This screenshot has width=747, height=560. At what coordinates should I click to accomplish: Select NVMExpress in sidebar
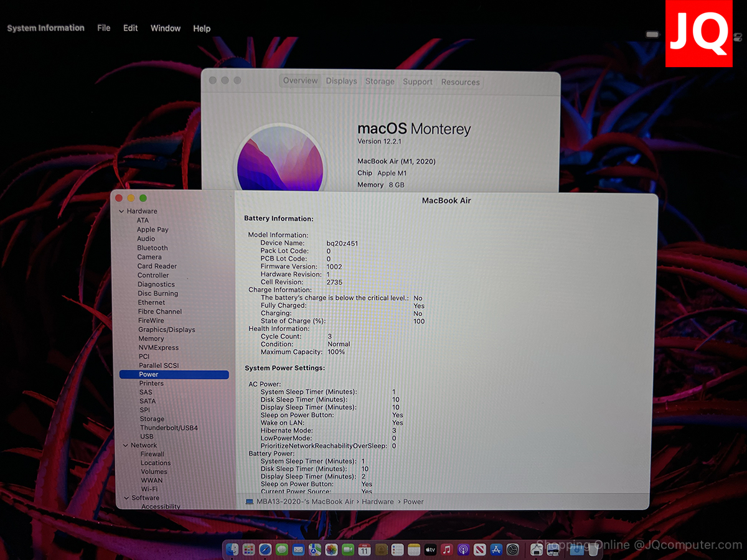pos(159,348)
